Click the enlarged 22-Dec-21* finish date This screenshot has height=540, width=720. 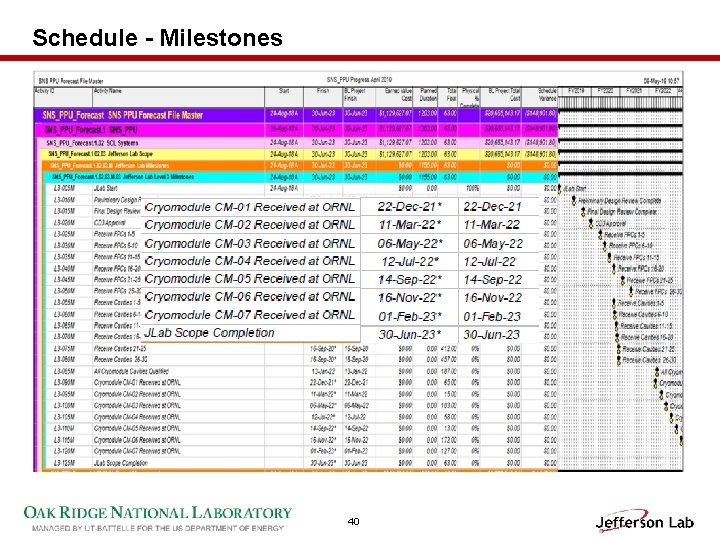[410, 207]
